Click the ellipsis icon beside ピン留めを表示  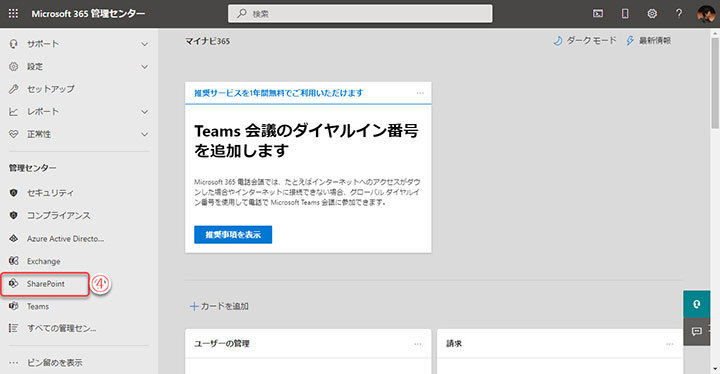click(13, 363)
